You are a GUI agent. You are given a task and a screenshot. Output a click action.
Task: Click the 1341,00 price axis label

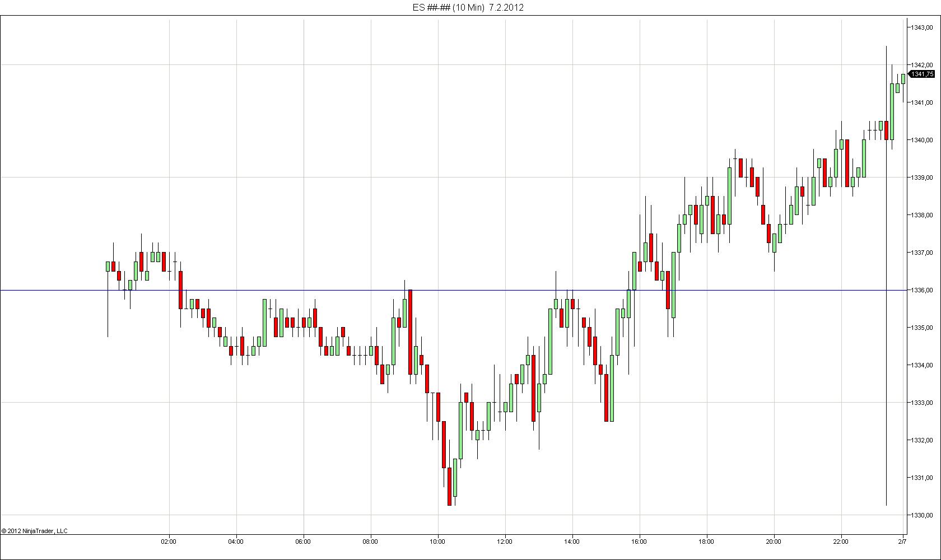[x=922, y=102]
